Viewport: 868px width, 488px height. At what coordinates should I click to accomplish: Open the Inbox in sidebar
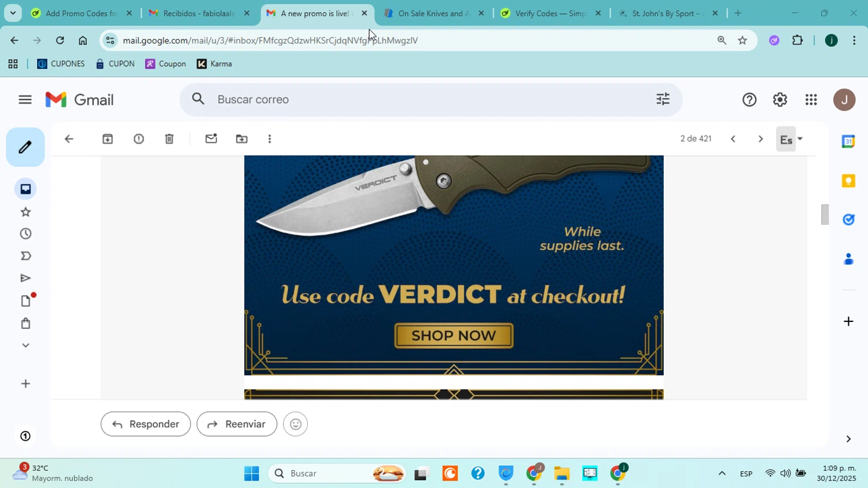click(x=25, y=189)
